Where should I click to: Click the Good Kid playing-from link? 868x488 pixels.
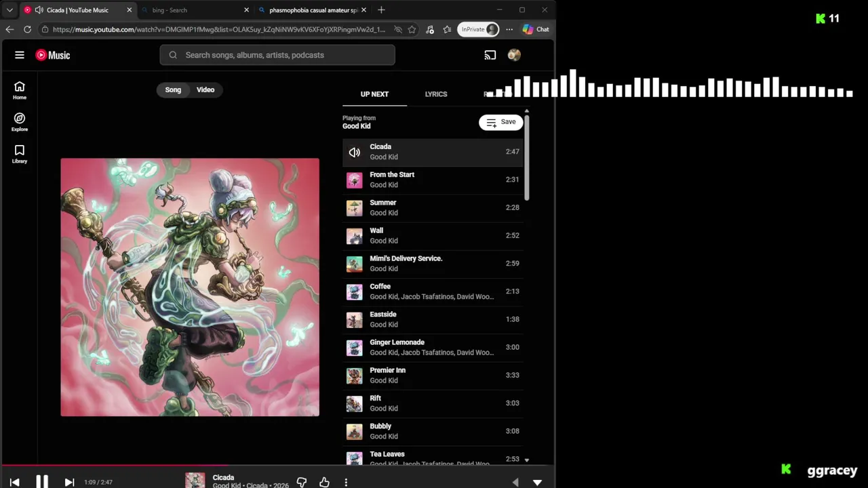pyautogui.click(x=356, y=126)
